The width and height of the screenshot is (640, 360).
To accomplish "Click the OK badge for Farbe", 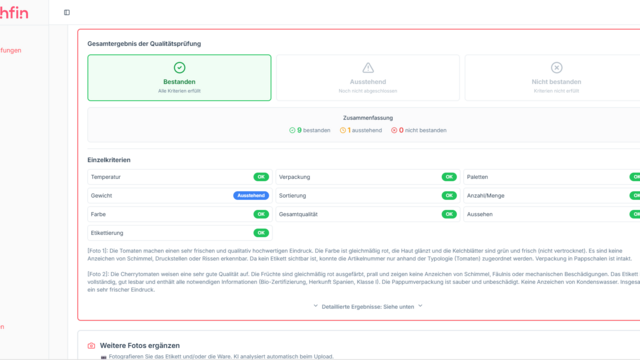I will tap(261, 214).
